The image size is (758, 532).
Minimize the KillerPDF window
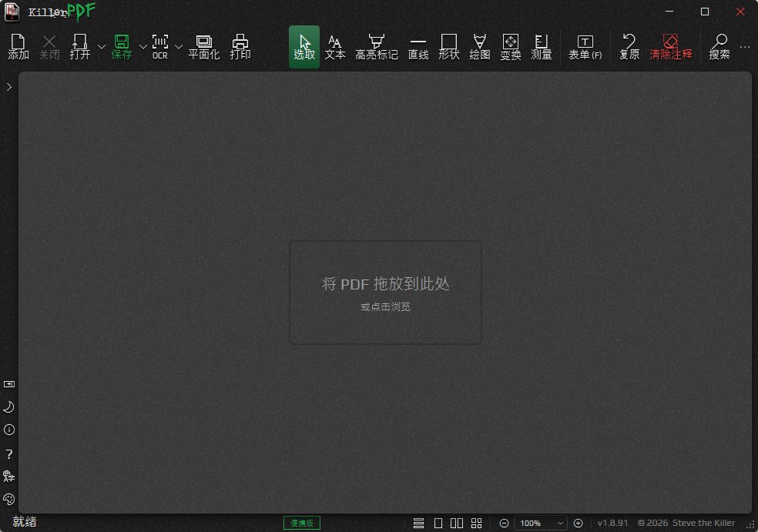669,12
